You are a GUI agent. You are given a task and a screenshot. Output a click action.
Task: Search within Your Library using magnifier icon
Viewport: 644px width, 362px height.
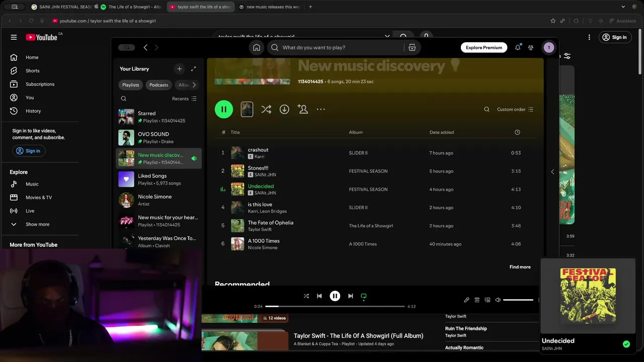(124, 99)
